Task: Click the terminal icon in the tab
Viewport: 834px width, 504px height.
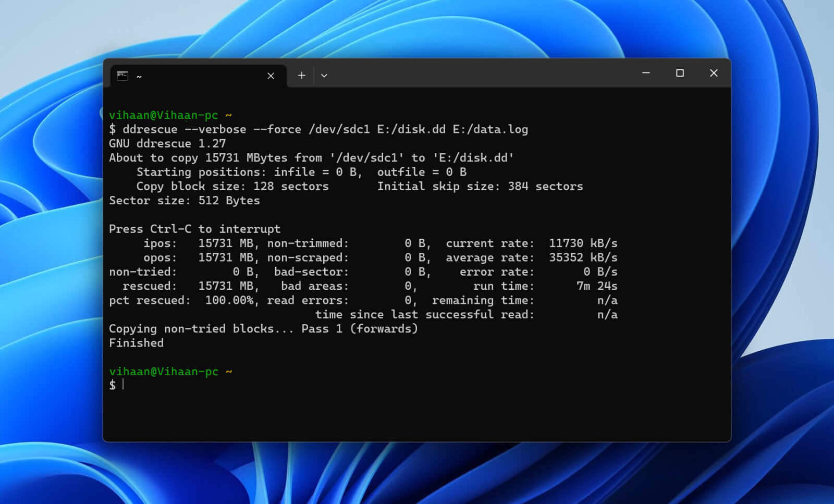Action: [x=123, y=76]
